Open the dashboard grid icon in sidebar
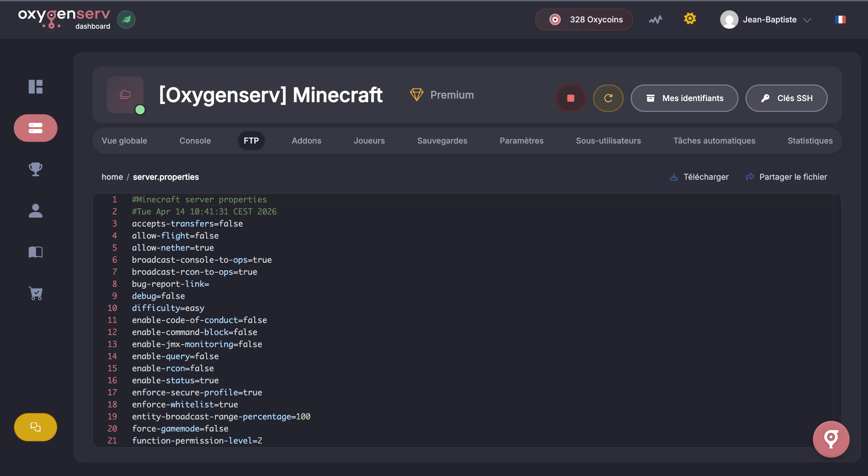This screenshot has height=476, width=868. point(35,87)
